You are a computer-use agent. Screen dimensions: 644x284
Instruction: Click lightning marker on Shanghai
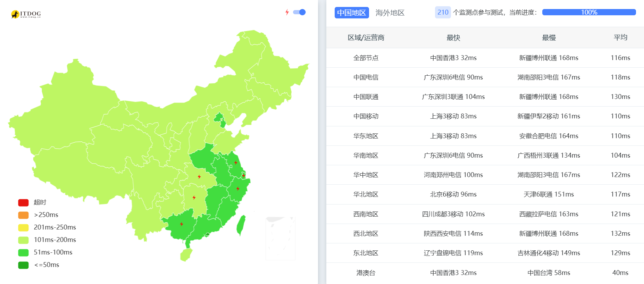pos(244,176)
